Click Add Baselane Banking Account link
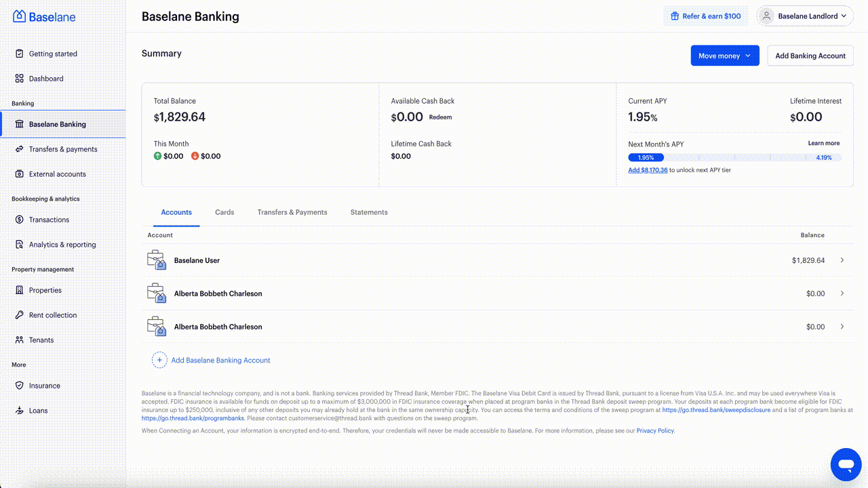 pos(220,360)
